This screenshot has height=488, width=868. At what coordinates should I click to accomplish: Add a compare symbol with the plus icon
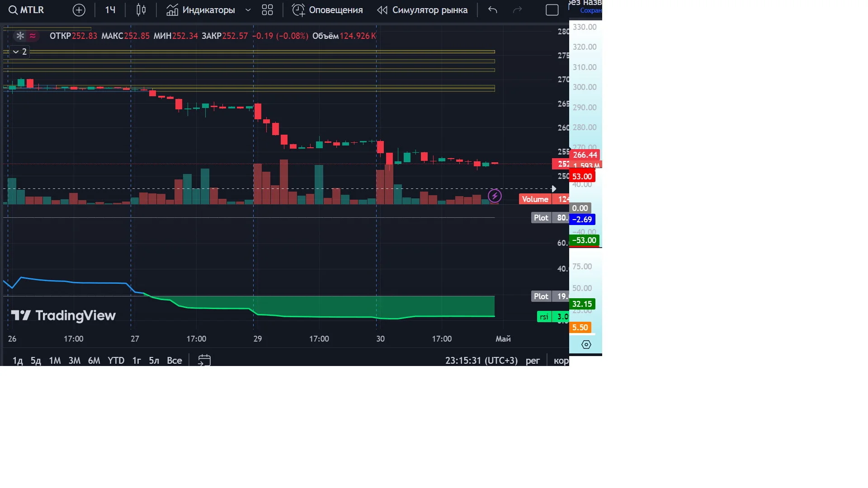[79, 10]
